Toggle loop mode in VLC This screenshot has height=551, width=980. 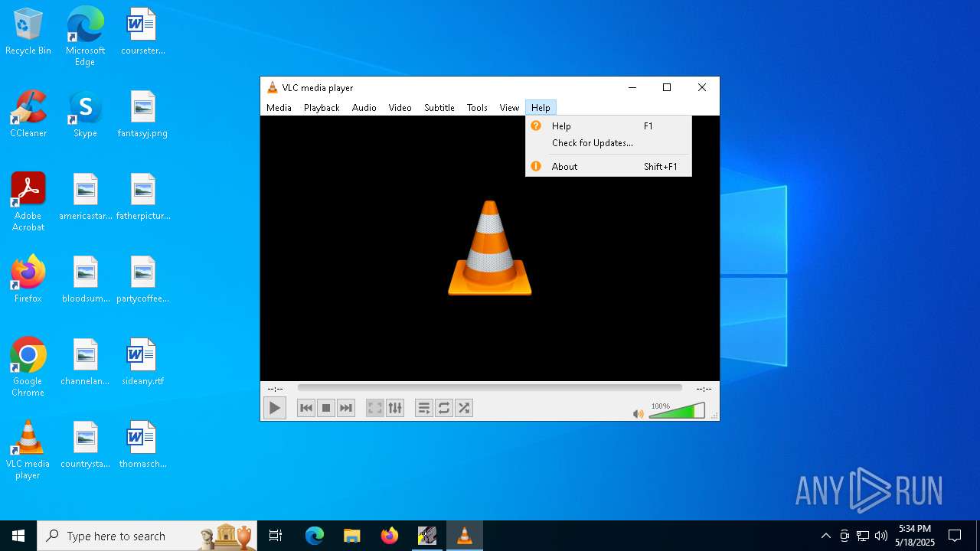coord(444,408)
